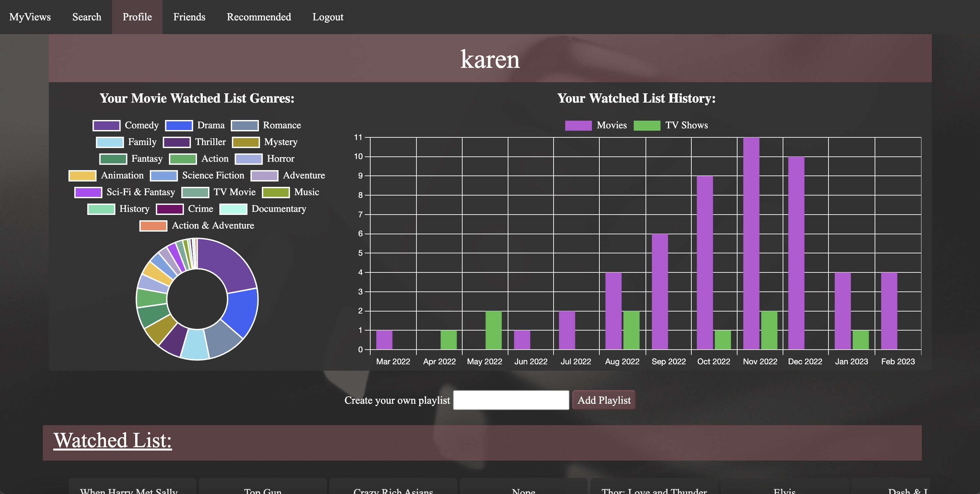980x494 pixels.
Task: Click the Animation legend color box
Action: tap(82, 175)
